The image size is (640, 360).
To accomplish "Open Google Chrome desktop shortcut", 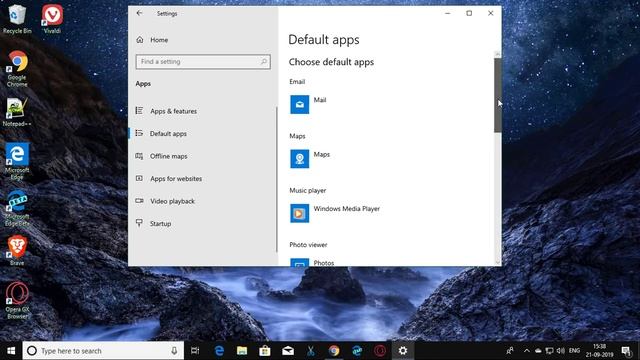I will (17, 69).
